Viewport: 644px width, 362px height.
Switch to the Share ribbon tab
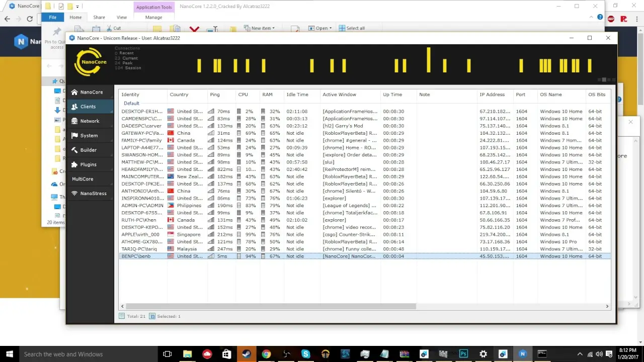99,17
